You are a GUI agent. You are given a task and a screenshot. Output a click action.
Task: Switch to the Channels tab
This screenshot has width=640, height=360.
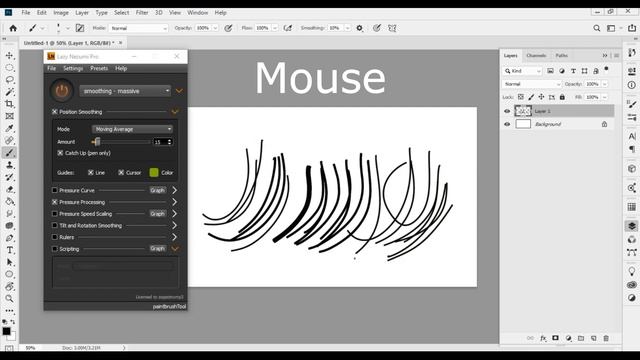[x=536, y=56]
